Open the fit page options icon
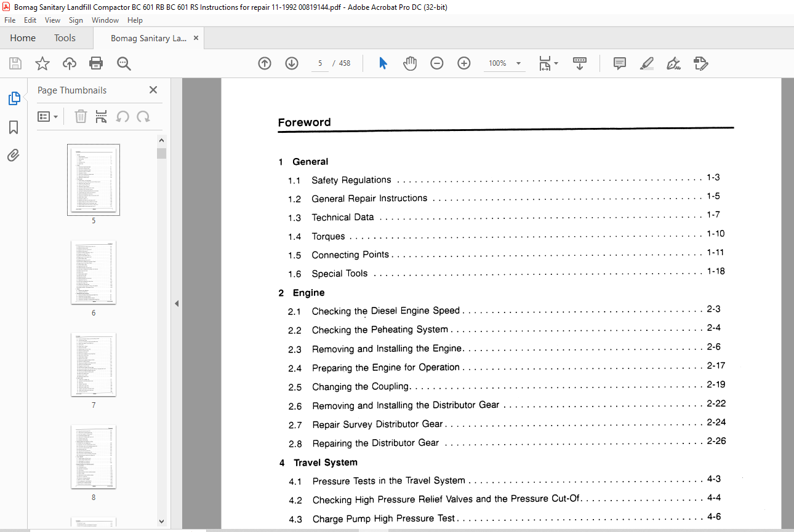Viewport: 794px width, 532px height. (x=548, y=63)
